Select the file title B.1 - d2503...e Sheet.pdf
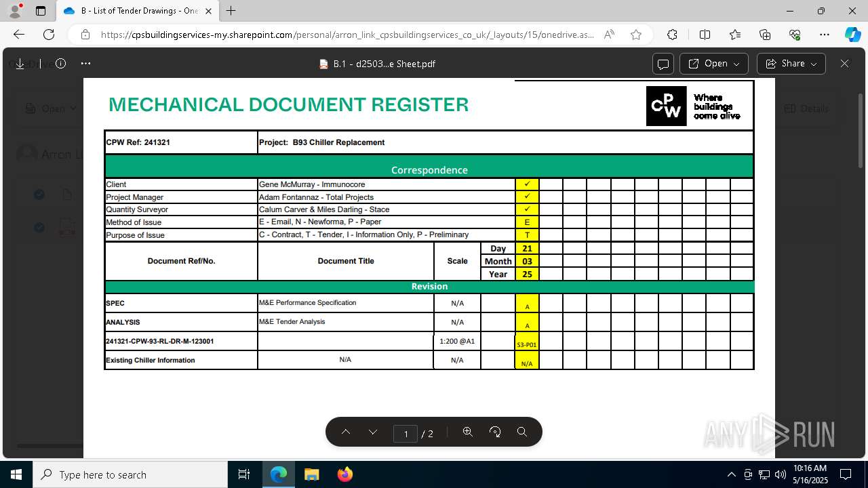This screenshot has height=488, width=868. point(384,64)
